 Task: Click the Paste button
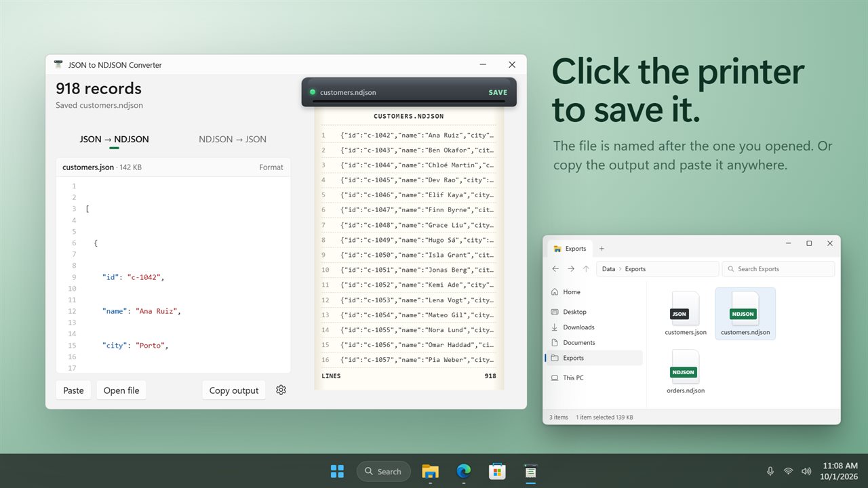tap(73, 390)
